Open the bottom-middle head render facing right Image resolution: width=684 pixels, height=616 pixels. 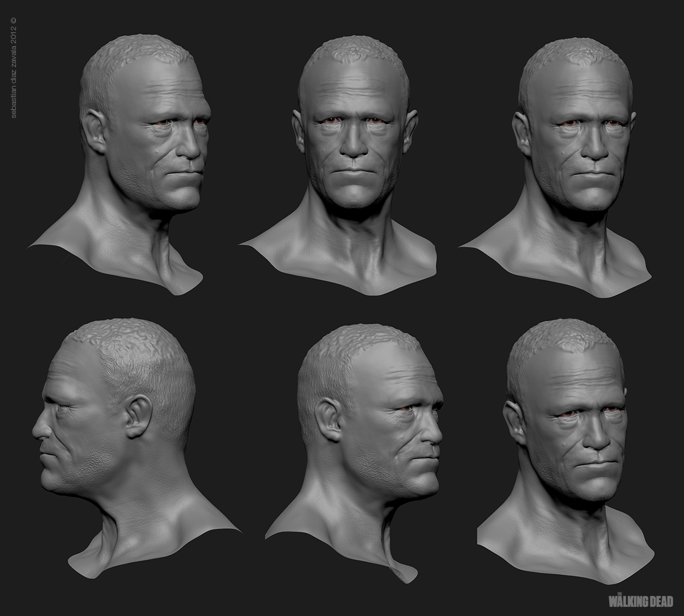click(x=355, y=453)
